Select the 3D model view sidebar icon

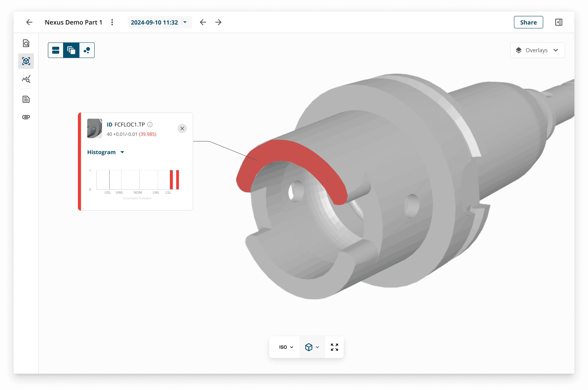26,61
